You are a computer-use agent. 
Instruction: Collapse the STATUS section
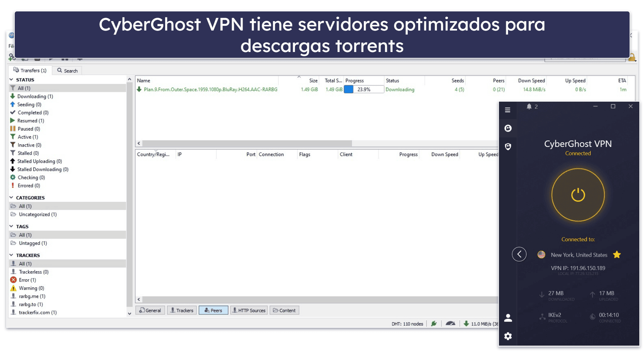click(x=11, y=80)
